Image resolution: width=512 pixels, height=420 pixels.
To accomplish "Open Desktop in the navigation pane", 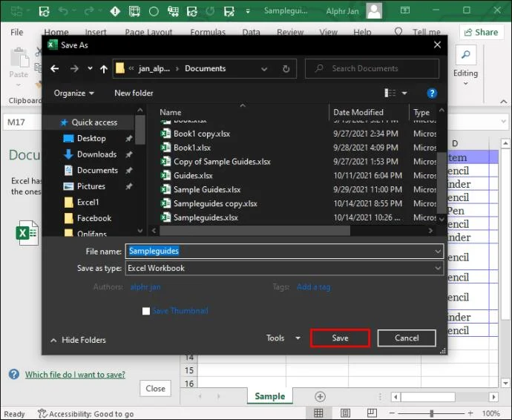I will pos(91,139).
